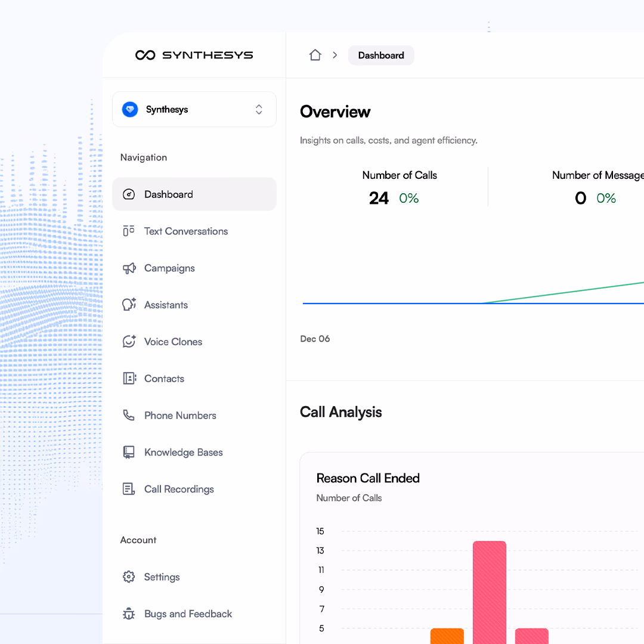The height and width of the screenshot is (644, 644).
Task: Click the Dashboard gauge icon
Action: [x=129, y=194]
